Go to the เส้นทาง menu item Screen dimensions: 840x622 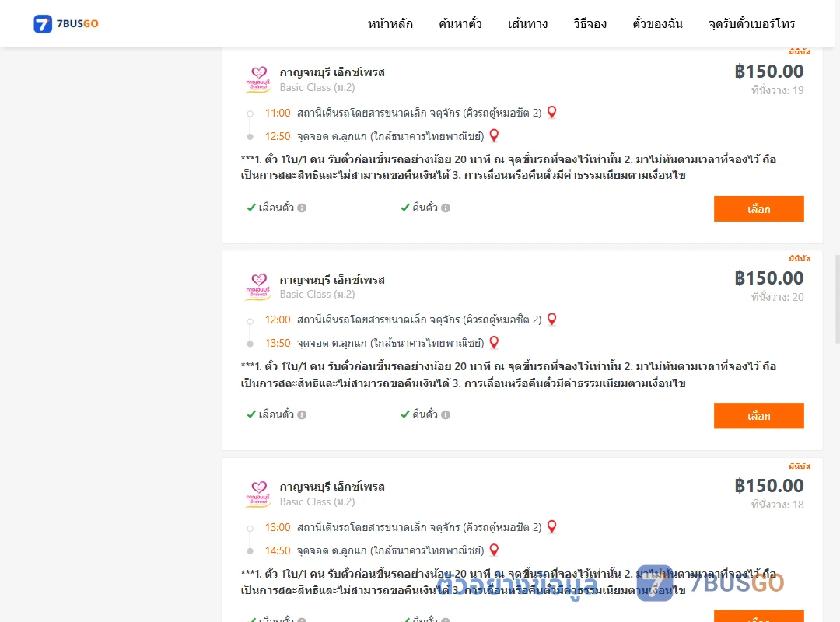pos(527,23)
